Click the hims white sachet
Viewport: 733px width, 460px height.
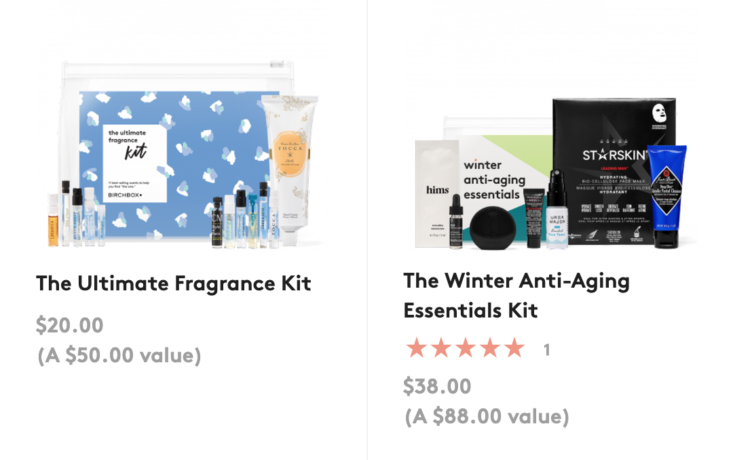(x=437, y=194)
